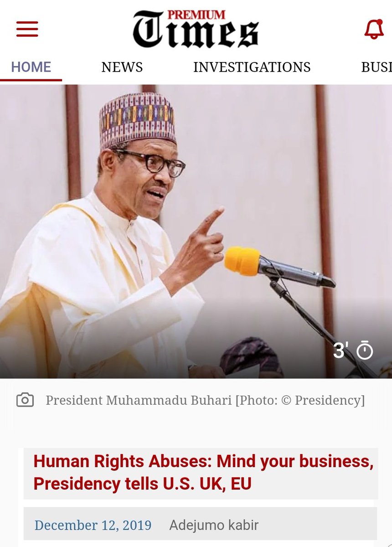392x547 pixels.
Task: Open the red hamburger menu
Action: (x=27, y=29)
